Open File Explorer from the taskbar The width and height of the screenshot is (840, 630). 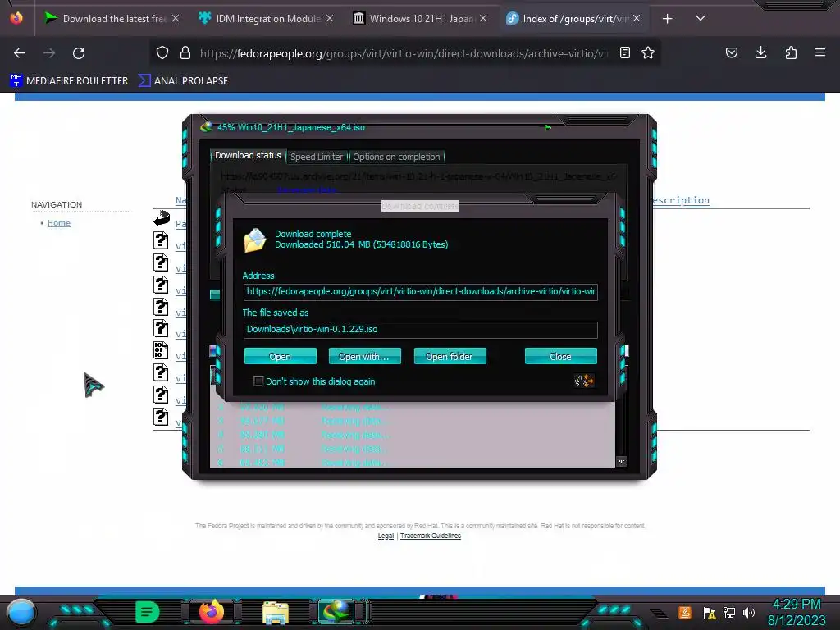pyautogui.click(x=276, y=612)
